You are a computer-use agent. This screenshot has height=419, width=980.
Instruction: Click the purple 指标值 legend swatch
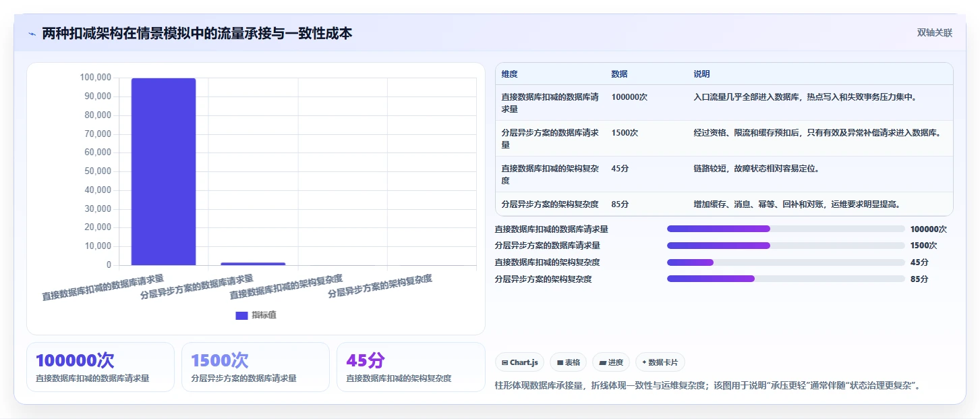point(241,315)
